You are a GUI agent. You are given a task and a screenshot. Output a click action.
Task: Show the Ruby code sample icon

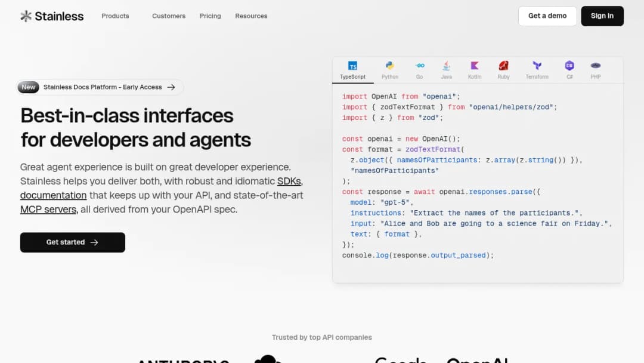point(503,65)
